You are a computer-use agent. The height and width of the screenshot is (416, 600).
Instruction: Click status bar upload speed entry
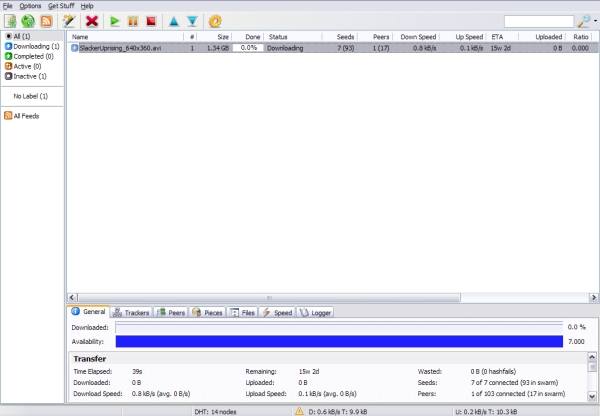click(x=486, y=412)
